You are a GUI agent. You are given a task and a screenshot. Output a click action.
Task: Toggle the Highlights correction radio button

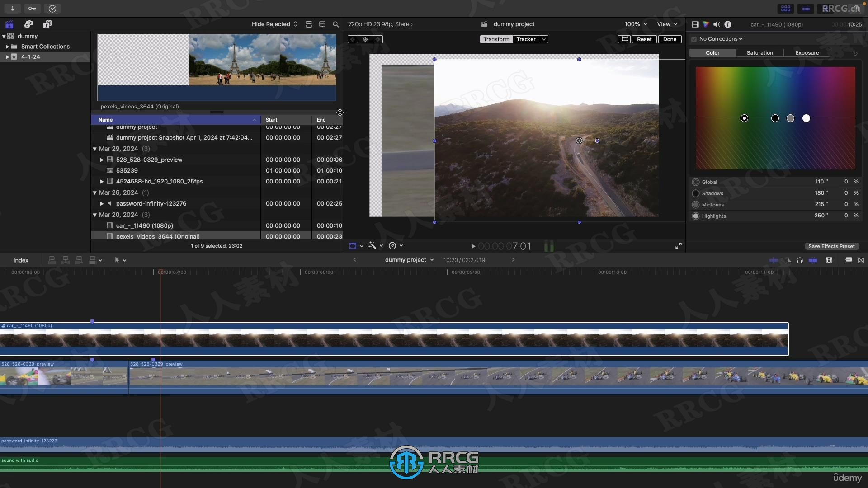point(695,216)
